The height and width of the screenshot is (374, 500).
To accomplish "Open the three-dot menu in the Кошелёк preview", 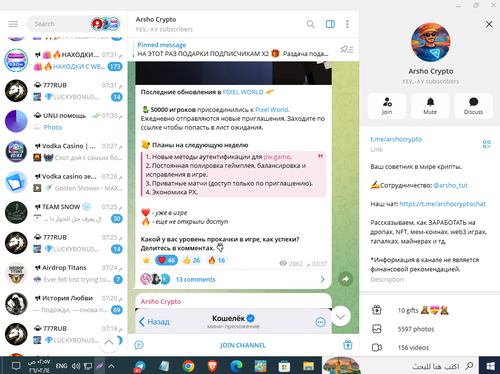I will [320, 322].
